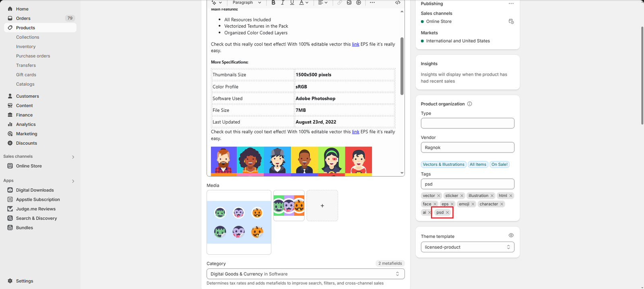
Task: Go to Products section
Action: (40, 28)
